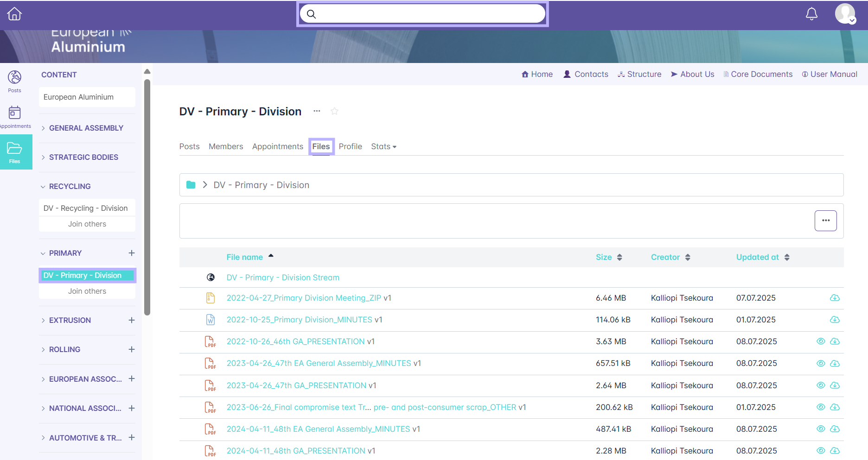Screen dimensions: 868x460
Task: Switch to the Members tab
Action: [x=226, y=146]
